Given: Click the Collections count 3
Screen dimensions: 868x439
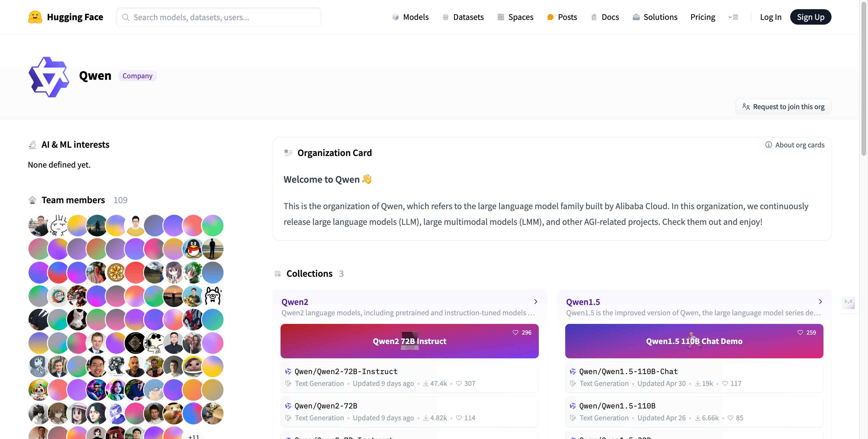Looking at the screenshot, I should click(x=341, y=274).
